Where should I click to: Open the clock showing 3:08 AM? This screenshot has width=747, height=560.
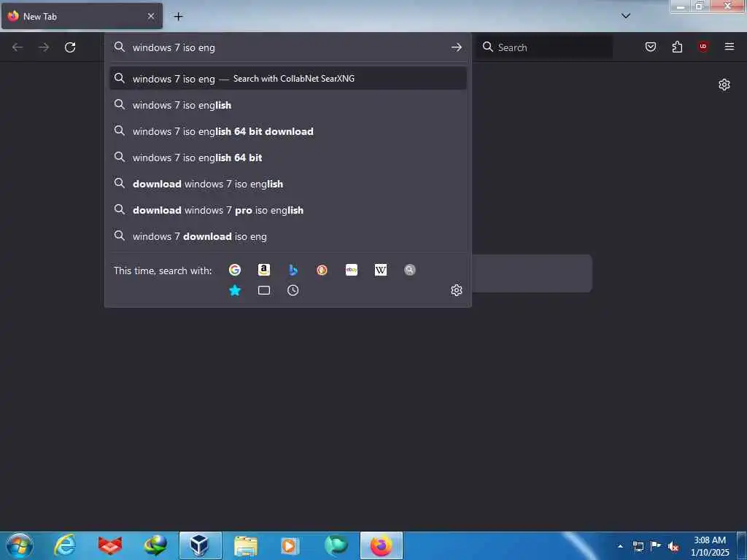710,546
